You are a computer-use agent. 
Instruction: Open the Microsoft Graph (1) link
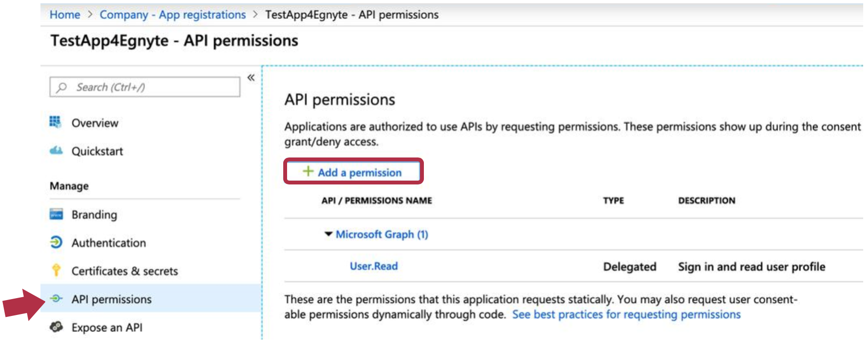pos(382,235)
